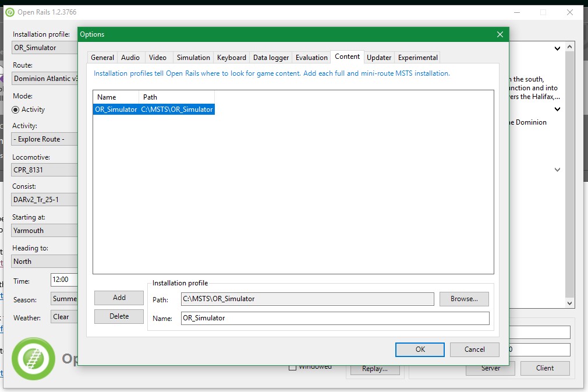
Task: Switch to the Keyboard tab
Action: pos(231,57)
